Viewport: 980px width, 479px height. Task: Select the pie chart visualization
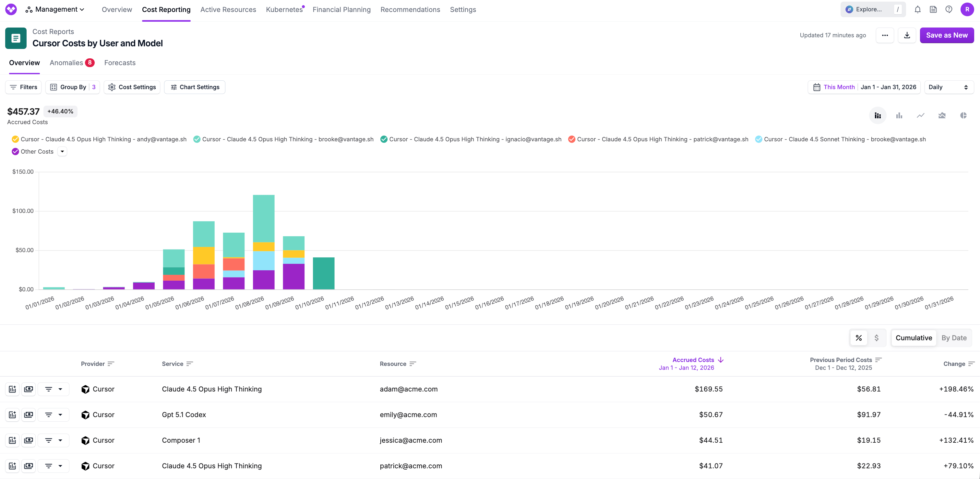click(x=963, y=115)
